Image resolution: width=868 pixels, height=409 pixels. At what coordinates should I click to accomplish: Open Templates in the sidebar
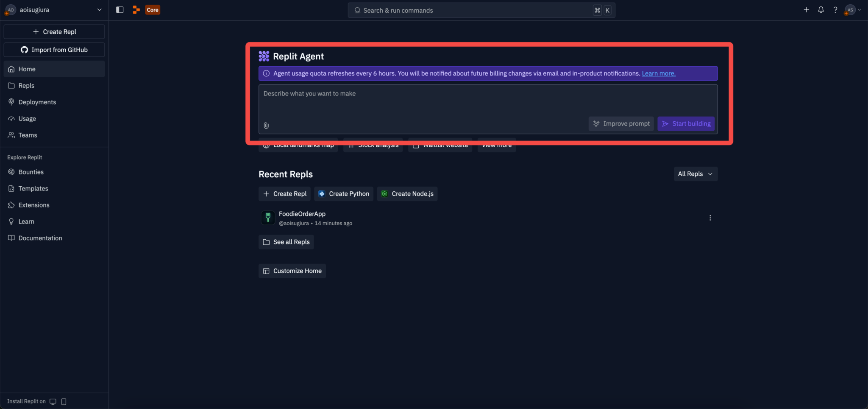click(x=33, y=188)
